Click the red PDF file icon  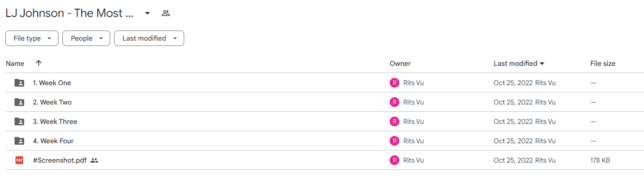point(19,160)
